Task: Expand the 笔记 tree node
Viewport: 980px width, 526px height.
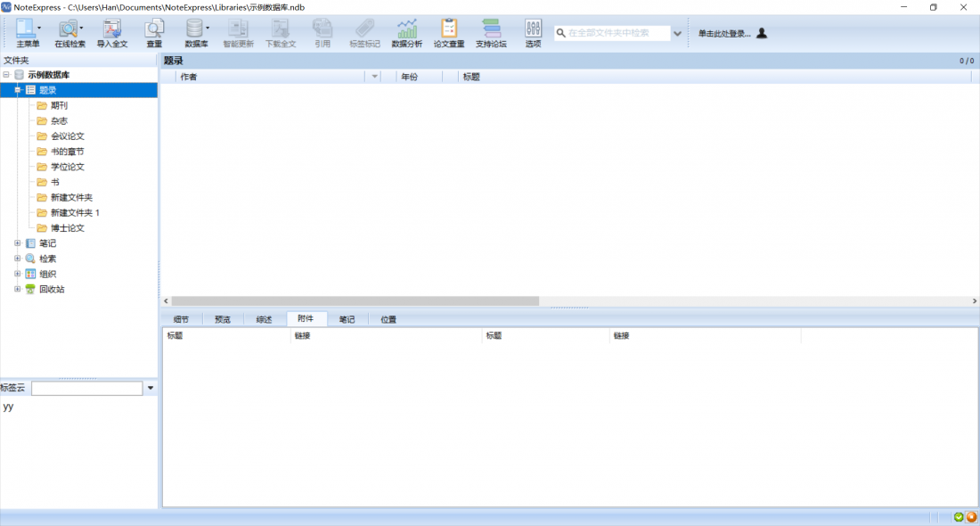Action: pos(18,243)
